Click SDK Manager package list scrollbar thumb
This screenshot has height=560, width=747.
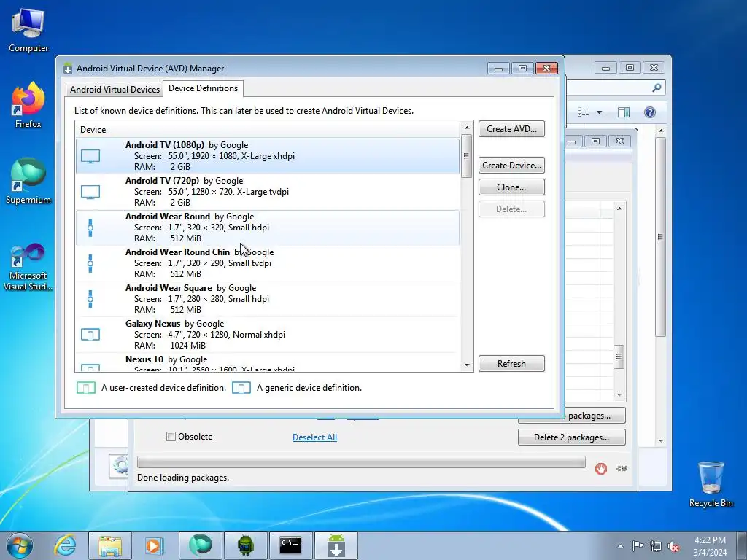point(619,357)
